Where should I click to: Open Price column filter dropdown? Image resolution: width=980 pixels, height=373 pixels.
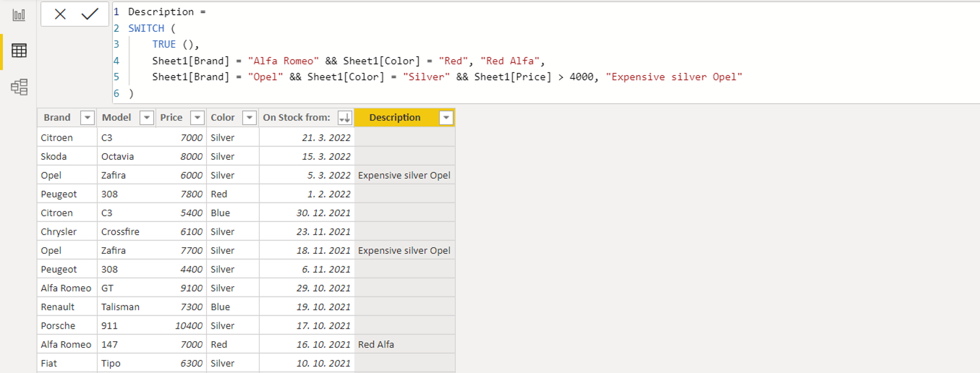(197, 118)
